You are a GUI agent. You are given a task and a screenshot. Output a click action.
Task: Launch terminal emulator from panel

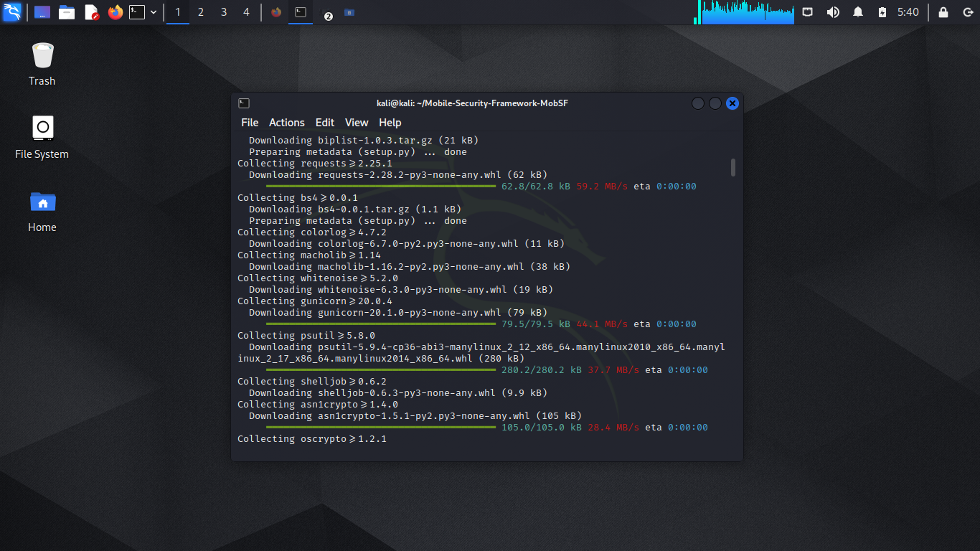137,12
